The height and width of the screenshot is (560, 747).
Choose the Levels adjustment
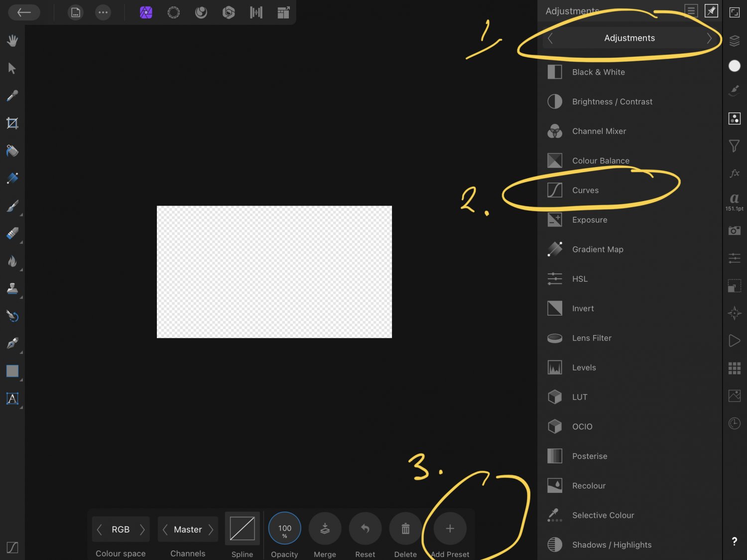pyautogui.click(x=630, y=367)
